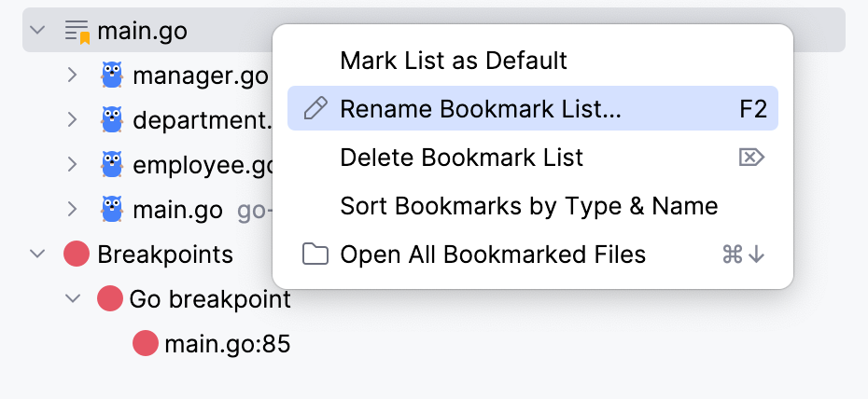
Task: Expand the manager.go tree node
Action: coord(72,76)
